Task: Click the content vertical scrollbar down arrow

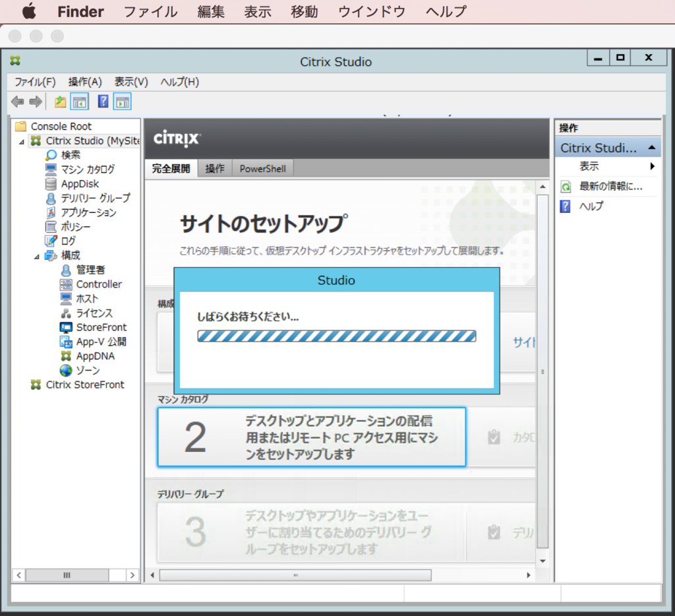Action: (543, 561)
